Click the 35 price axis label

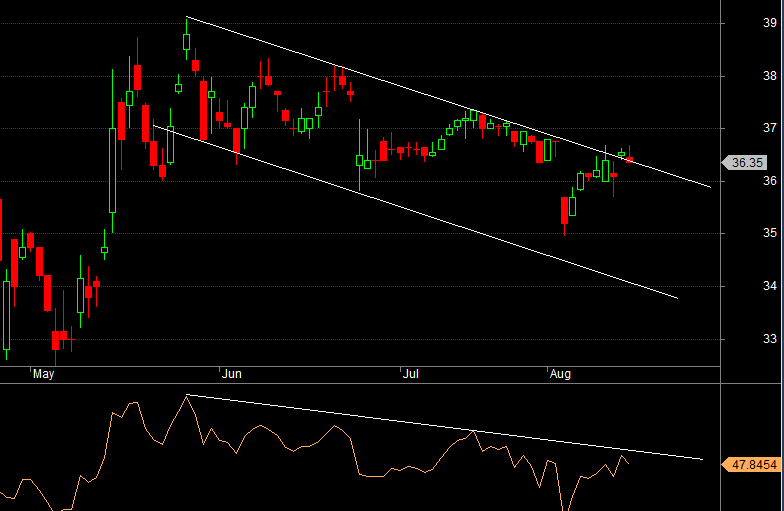click(x=770, y=233)
